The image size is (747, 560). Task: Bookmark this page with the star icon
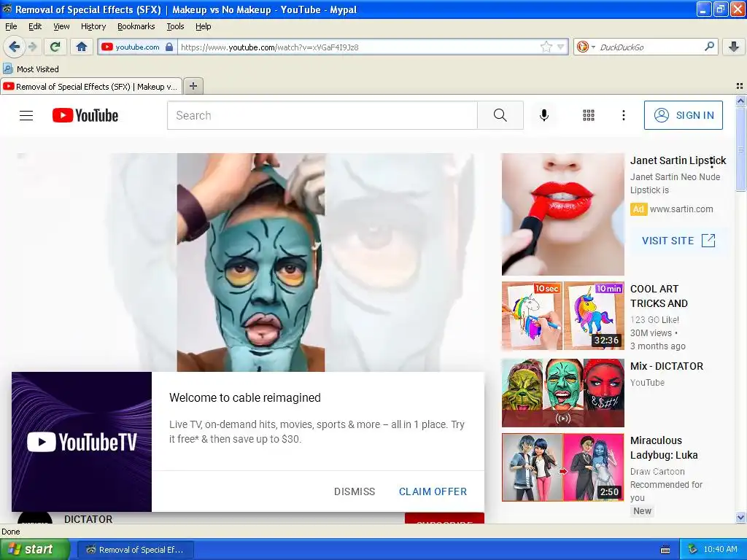pos(546,47)
